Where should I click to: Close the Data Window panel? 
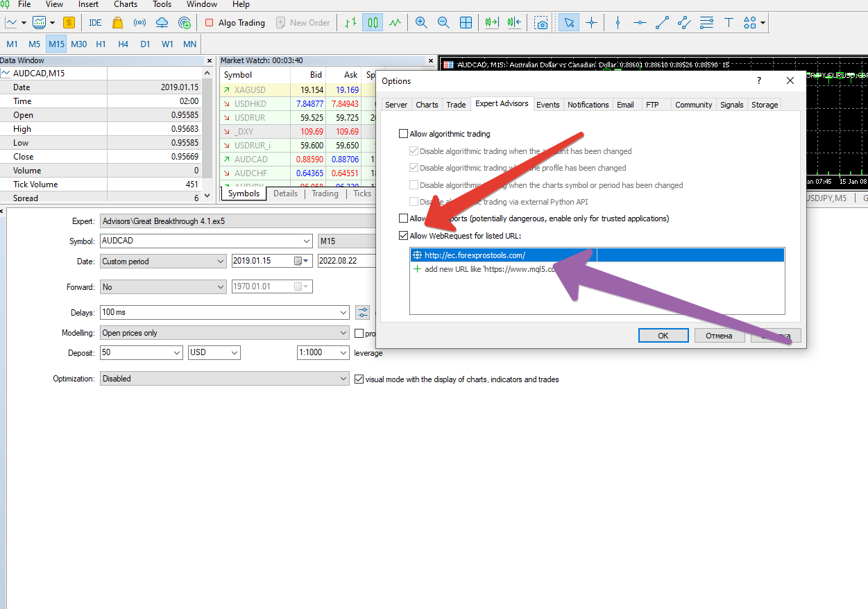[x=210, y=61]
